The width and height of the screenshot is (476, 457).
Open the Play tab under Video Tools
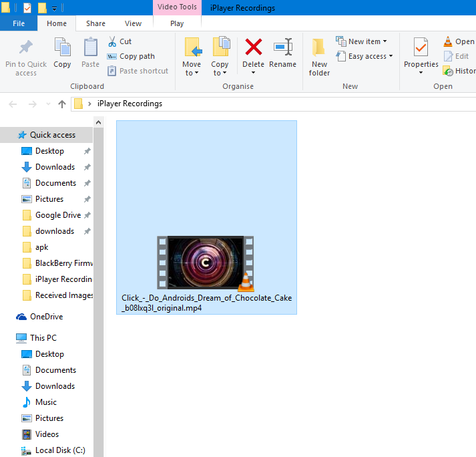177,23
